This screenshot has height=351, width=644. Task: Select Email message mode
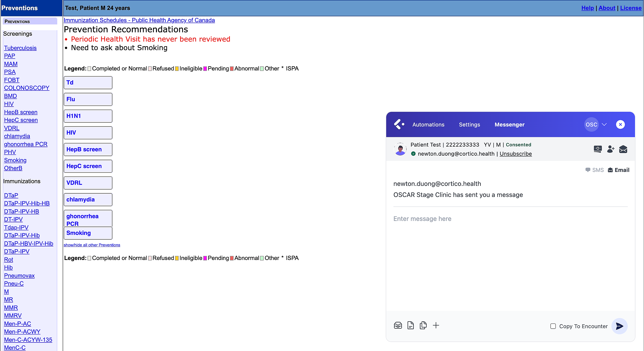[x=619, y=170]
